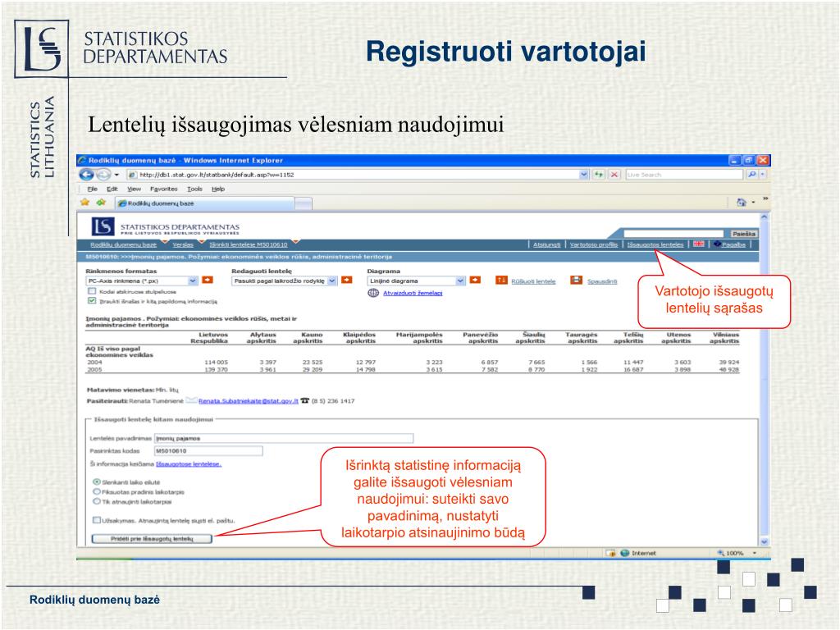Click the Live Search magnifier icon
840x630 pixels.
tap(751, 174)
